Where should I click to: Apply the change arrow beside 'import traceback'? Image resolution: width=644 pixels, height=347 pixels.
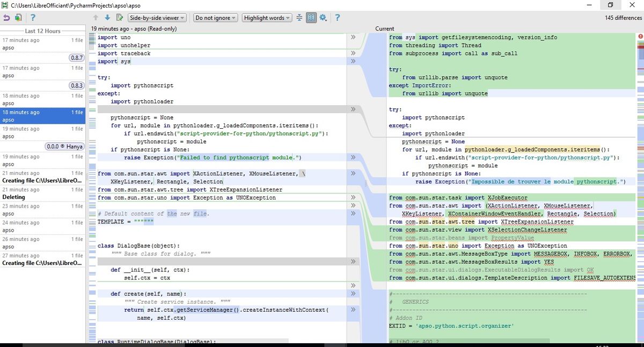coord(353,54)
